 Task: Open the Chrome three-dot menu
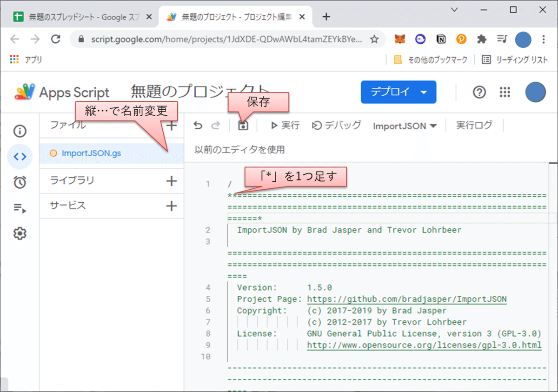[x=544, y=40]
